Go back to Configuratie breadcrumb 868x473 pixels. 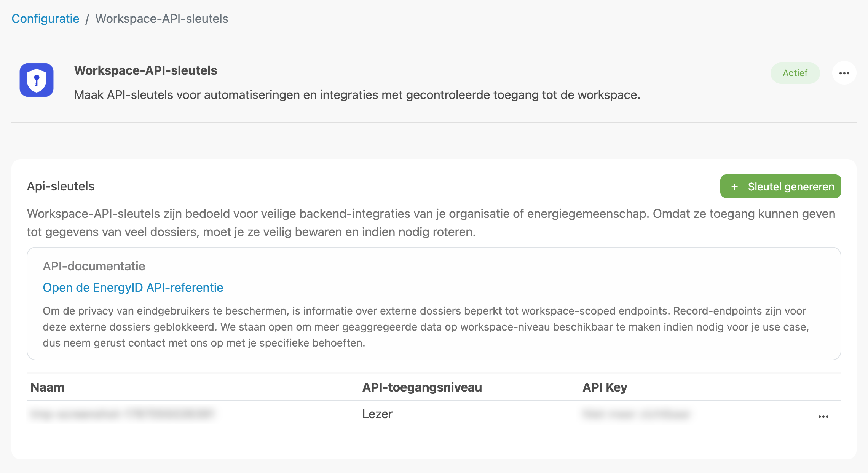pos(45,19)
